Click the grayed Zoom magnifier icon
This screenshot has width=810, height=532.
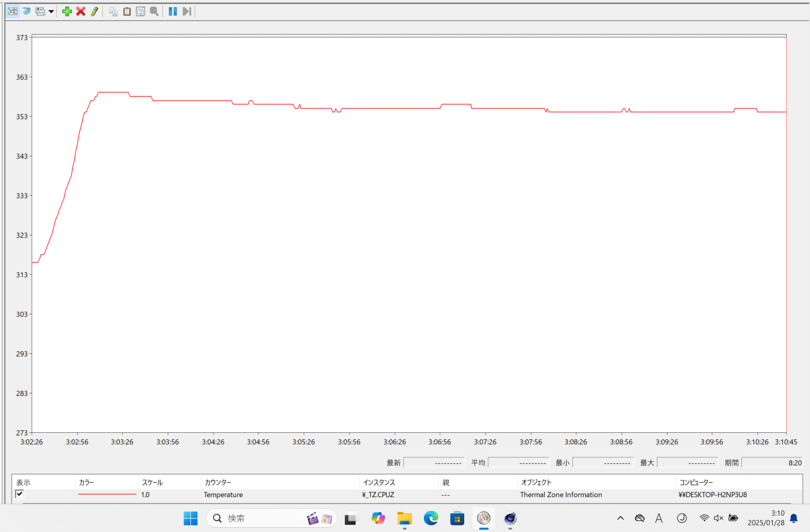coord(154,11)
